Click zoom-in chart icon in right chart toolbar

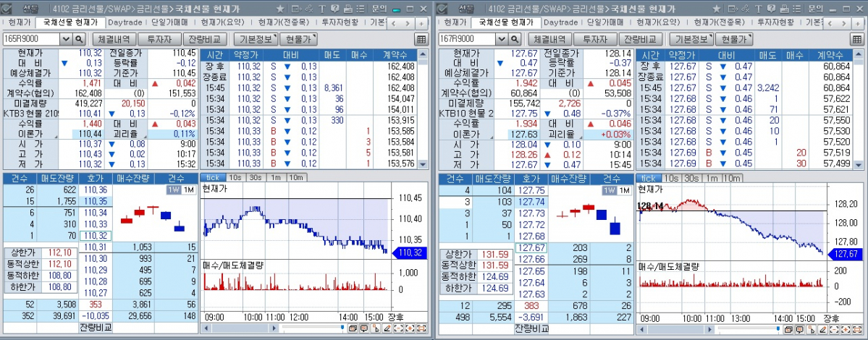pyautogui.click(x=846, y=329)
